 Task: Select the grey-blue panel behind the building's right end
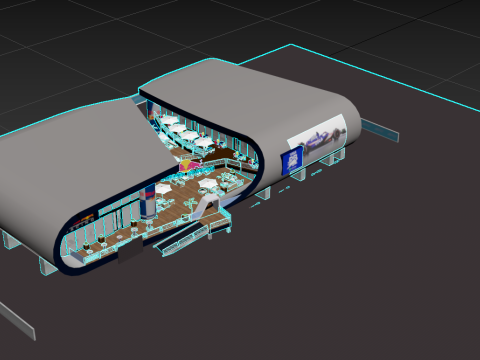click(x=380, y=130)
